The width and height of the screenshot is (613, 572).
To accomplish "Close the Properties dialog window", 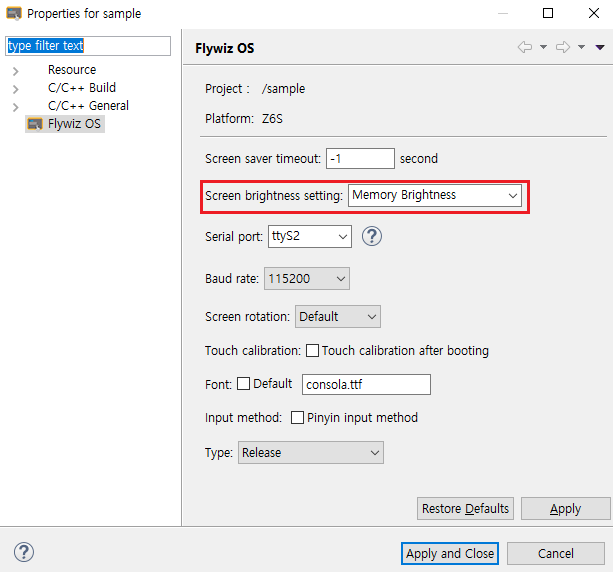I will point(594,13).
